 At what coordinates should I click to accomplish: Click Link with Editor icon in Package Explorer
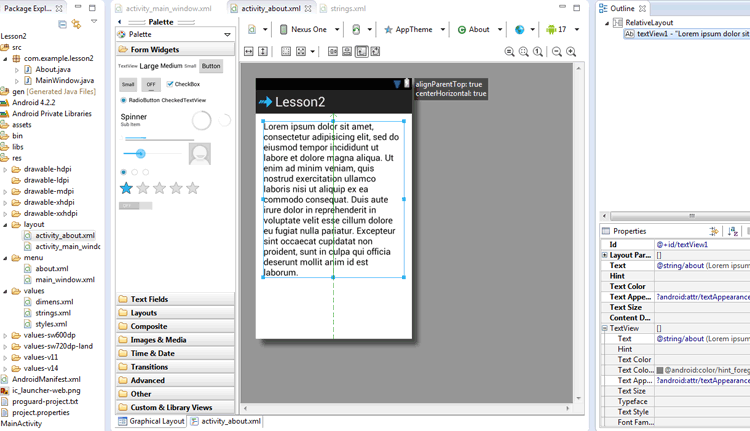click(76, 24)
